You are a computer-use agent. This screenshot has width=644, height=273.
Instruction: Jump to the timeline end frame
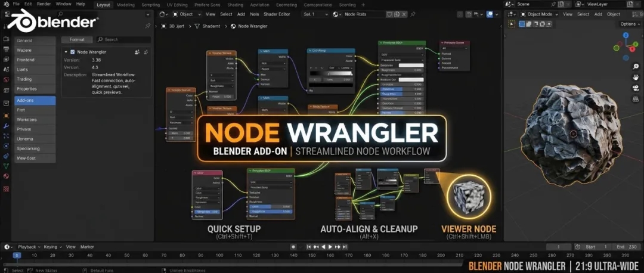pyautogui.click(x=344, y=247)
